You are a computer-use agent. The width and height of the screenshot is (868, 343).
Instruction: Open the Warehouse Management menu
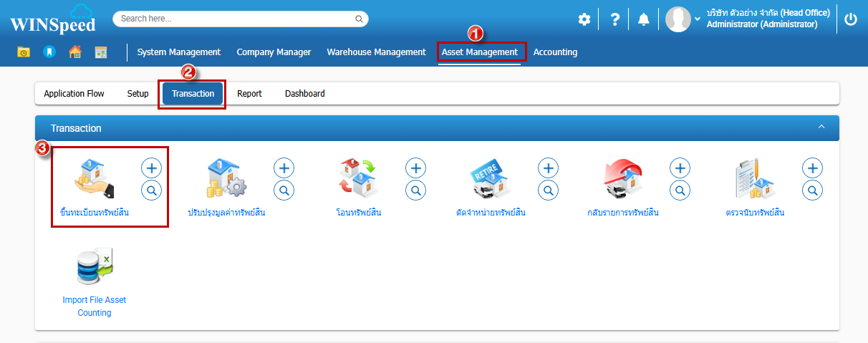376,52
